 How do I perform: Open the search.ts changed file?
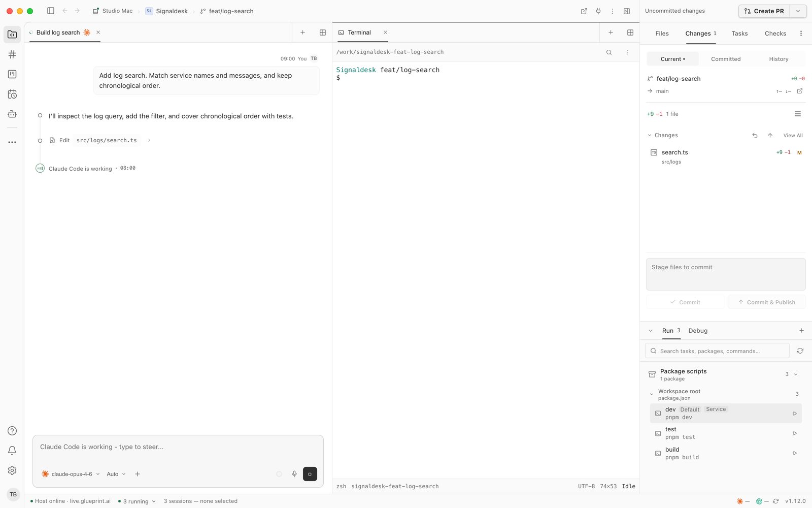(x=726, y=156)
